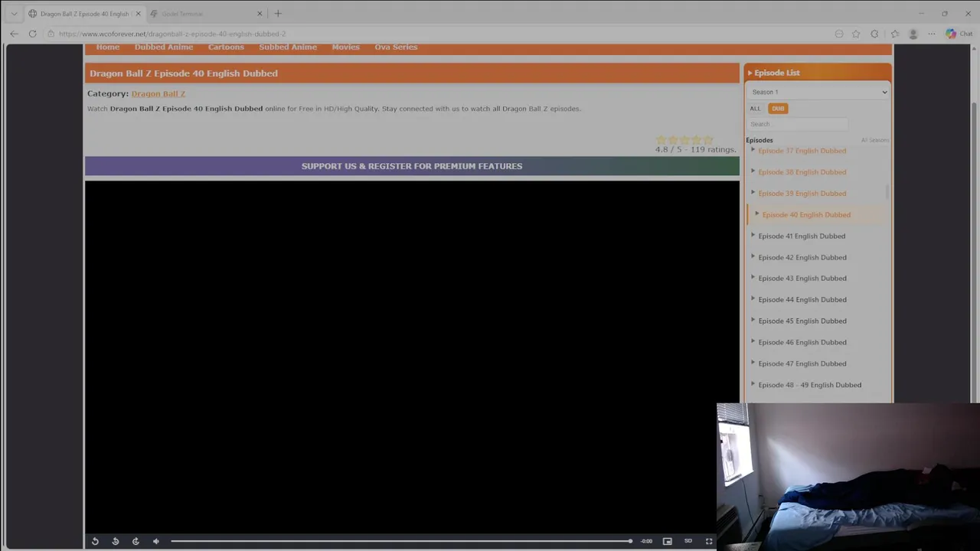Open the Cartoons menu
The width and height of the screenshot is (980, 551).
(226, 47)
